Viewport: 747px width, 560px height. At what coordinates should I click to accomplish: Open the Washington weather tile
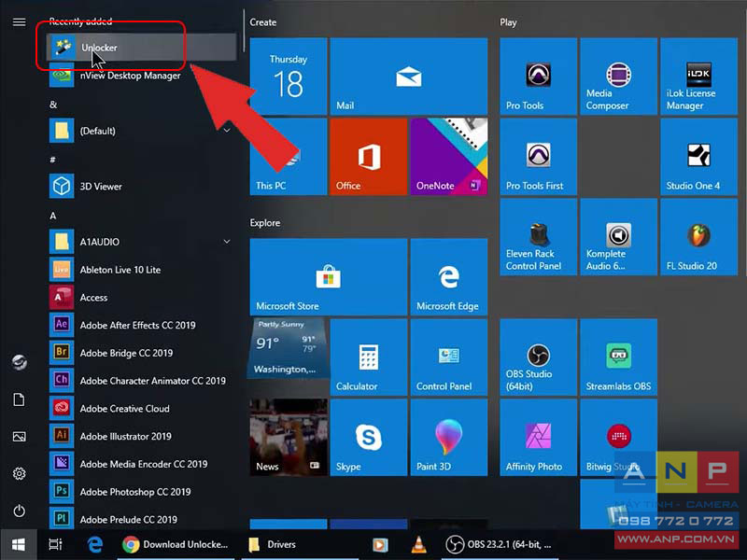pyautogui.click(x=289, y=348)
